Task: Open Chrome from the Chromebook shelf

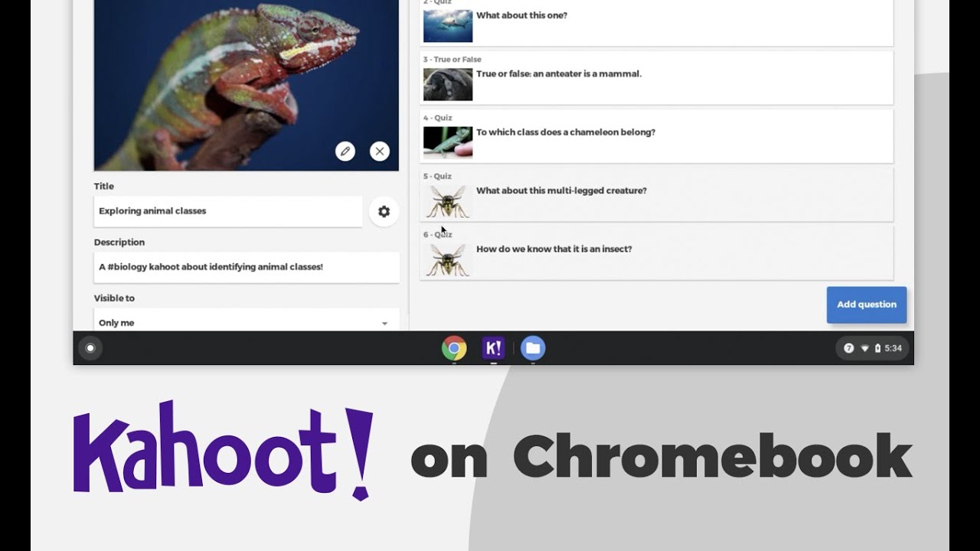Action: 454,348
